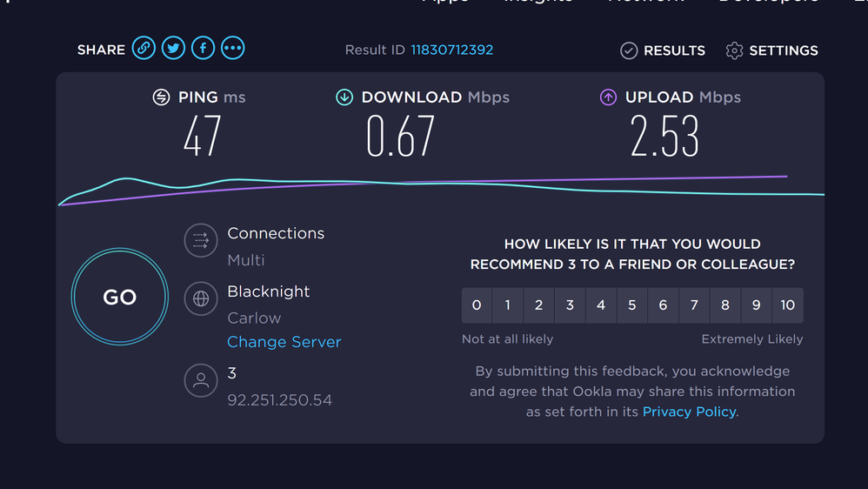Click the user profile icon
Viewport: 868px width, 489px height.
click(x=201, y=380)
